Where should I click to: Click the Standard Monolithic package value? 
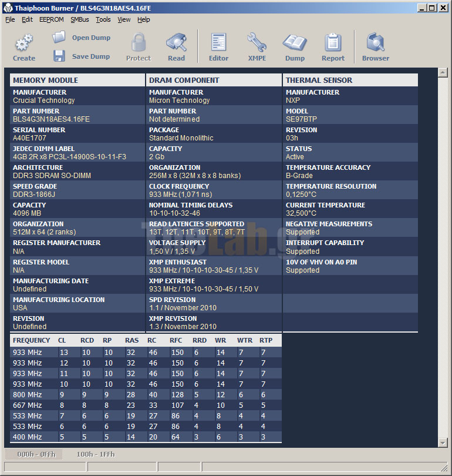coord(181,138)
